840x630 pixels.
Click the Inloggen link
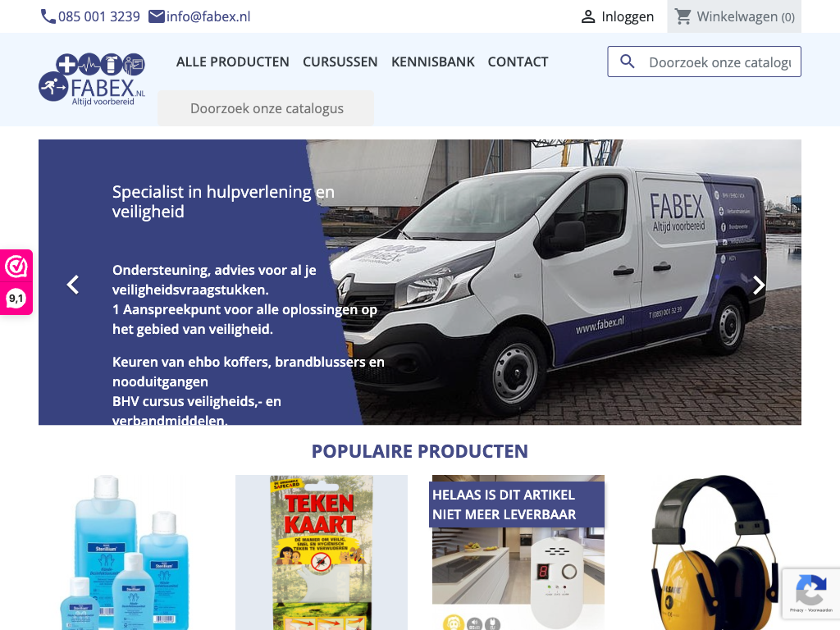coord(628,16)
